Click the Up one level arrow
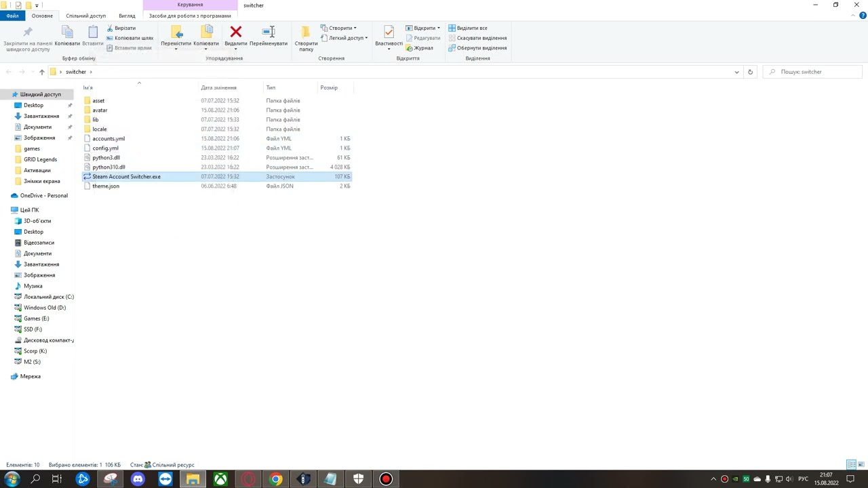Screen dimensions: 868x488 (41, 72)
